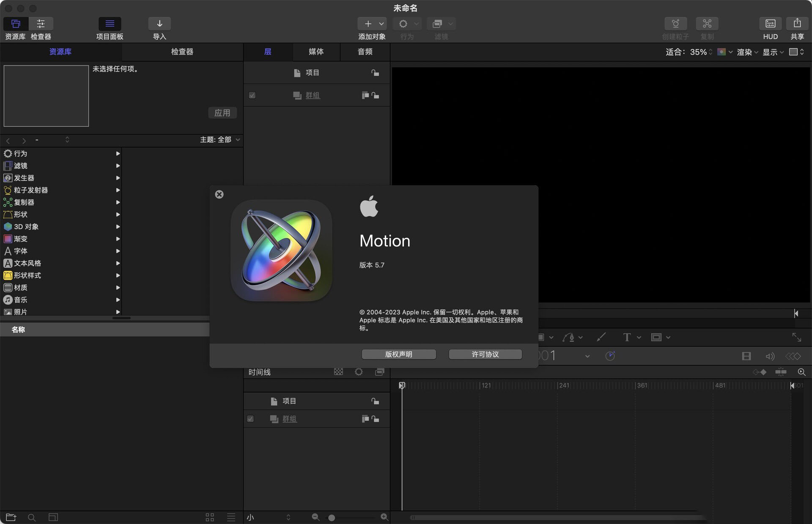Click the timeline zoom magnifier icon
This screenshot has height=524, width=812.
tap(801, 372)
